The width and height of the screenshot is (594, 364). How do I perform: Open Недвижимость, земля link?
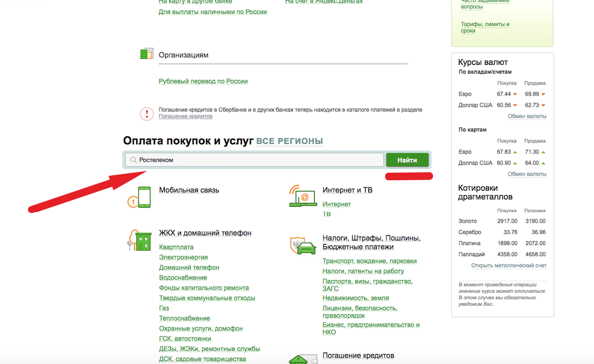click(356, 298)
